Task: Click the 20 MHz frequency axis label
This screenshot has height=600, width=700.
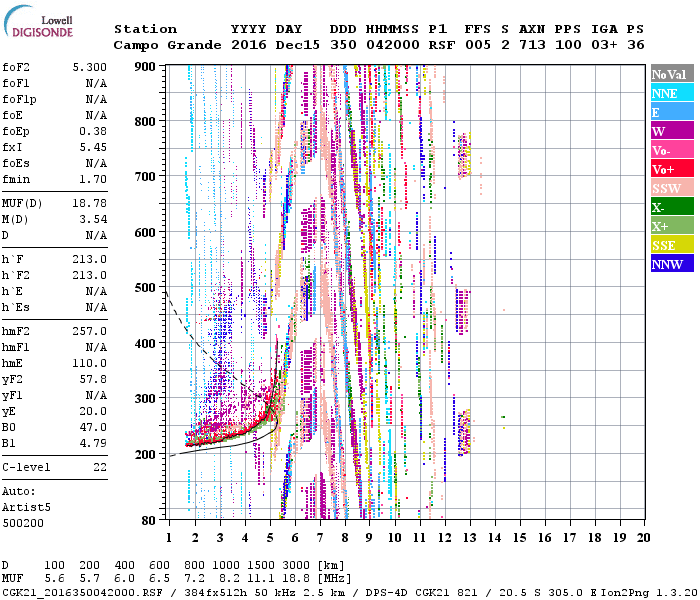Action: (x=643, y=538)
